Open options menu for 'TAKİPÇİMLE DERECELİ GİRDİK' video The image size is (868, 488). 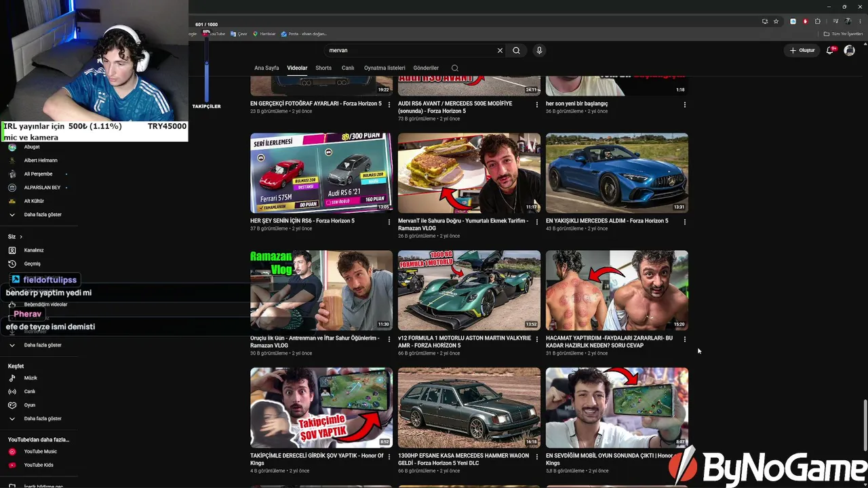tap(389, 456)
